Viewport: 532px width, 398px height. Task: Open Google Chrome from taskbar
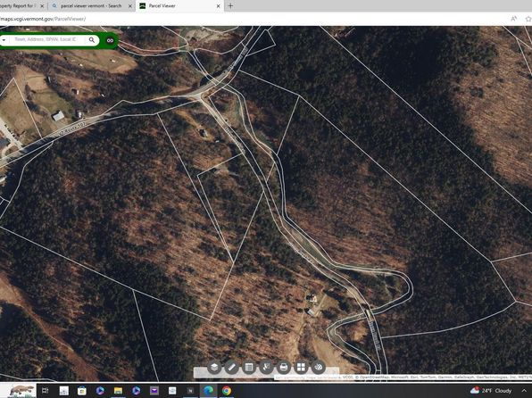pyautogui.click(x=227, y=391)
